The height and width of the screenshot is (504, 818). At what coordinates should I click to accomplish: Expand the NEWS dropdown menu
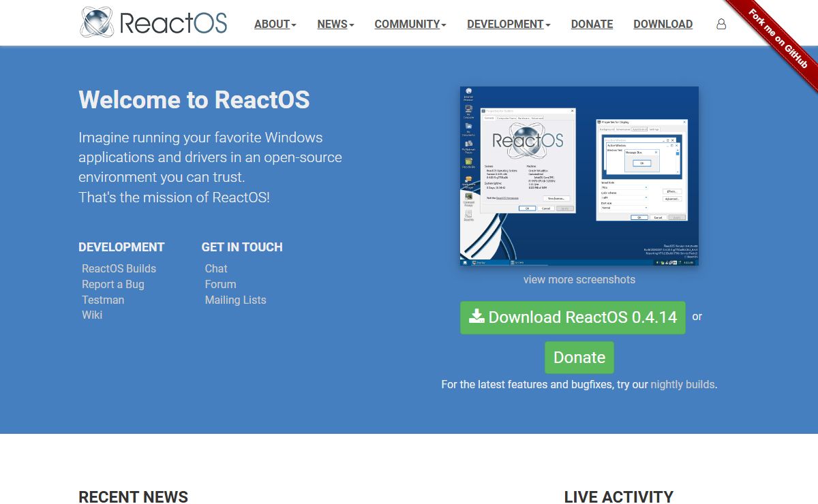pos(335,24)
